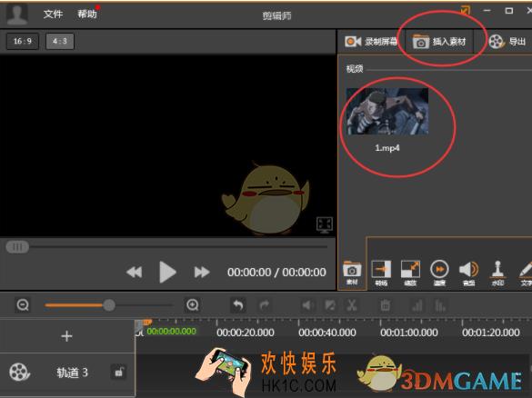
Task: Switch to the speed tab
Action: click(439, 273)
